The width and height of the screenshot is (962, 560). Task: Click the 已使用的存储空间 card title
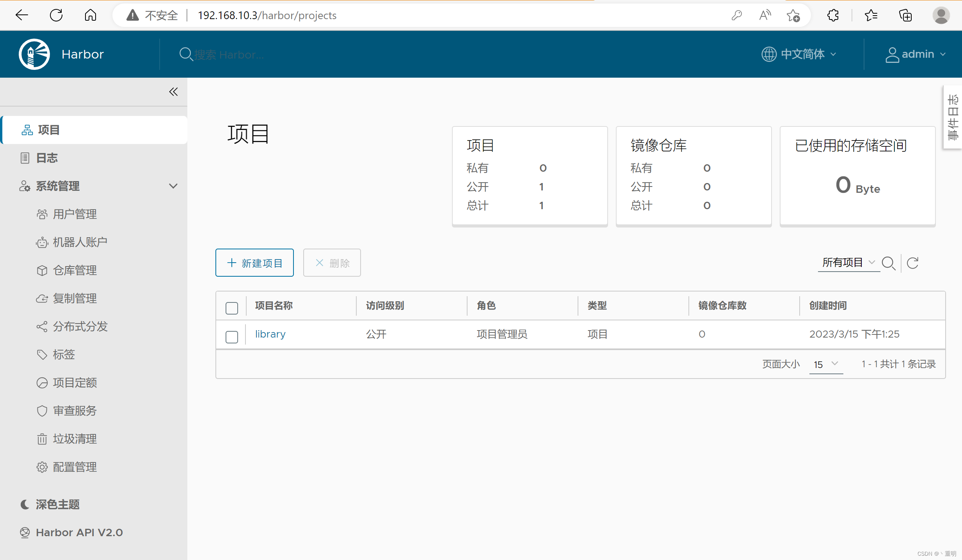pos(851,146)
